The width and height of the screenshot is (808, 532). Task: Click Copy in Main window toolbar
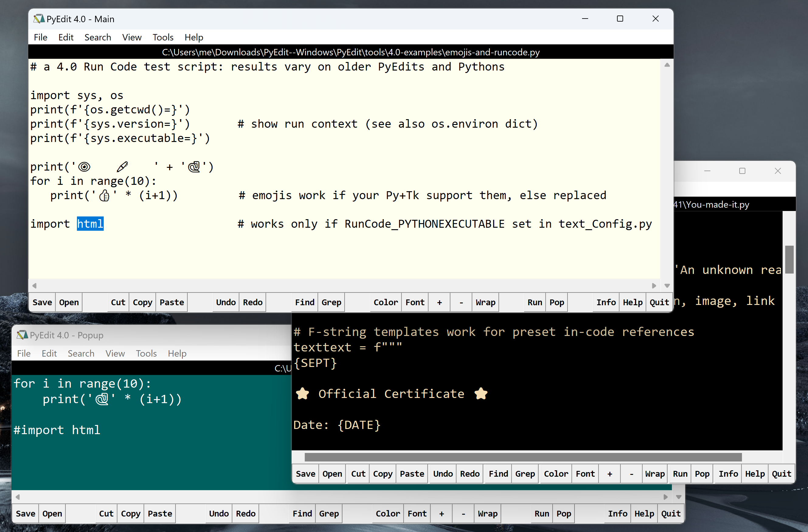143,302
